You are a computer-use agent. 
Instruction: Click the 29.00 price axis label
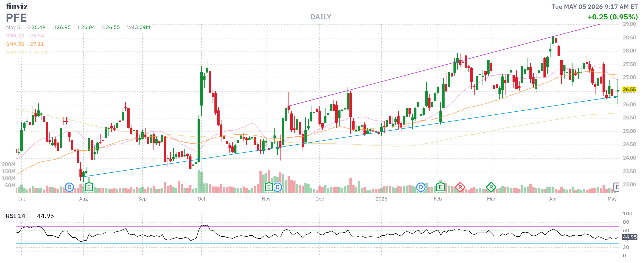[629, 24]
